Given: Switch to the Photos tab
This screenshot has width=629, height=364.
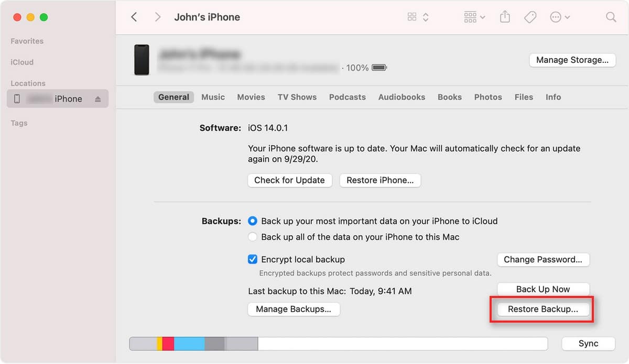Looking at the screenshot, I should [488, 97].
